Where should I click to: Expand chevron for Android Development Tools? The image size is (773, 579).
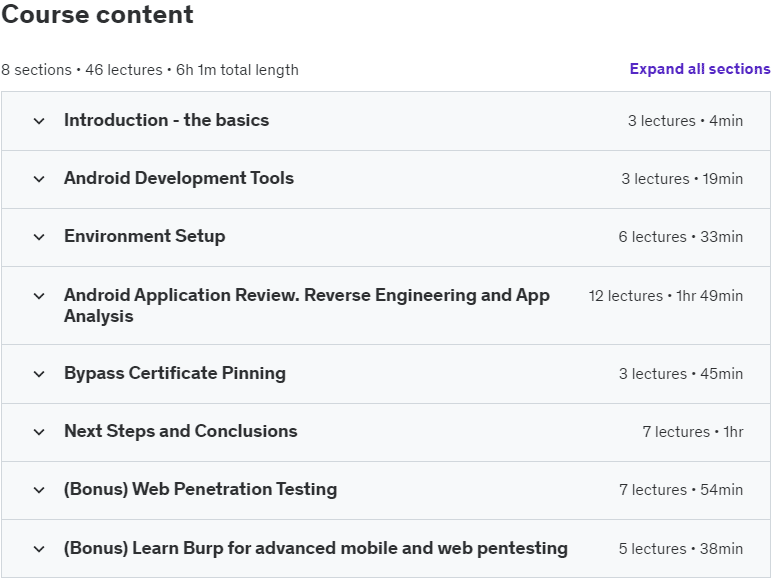pyautogui.click(x=39, y=179)
